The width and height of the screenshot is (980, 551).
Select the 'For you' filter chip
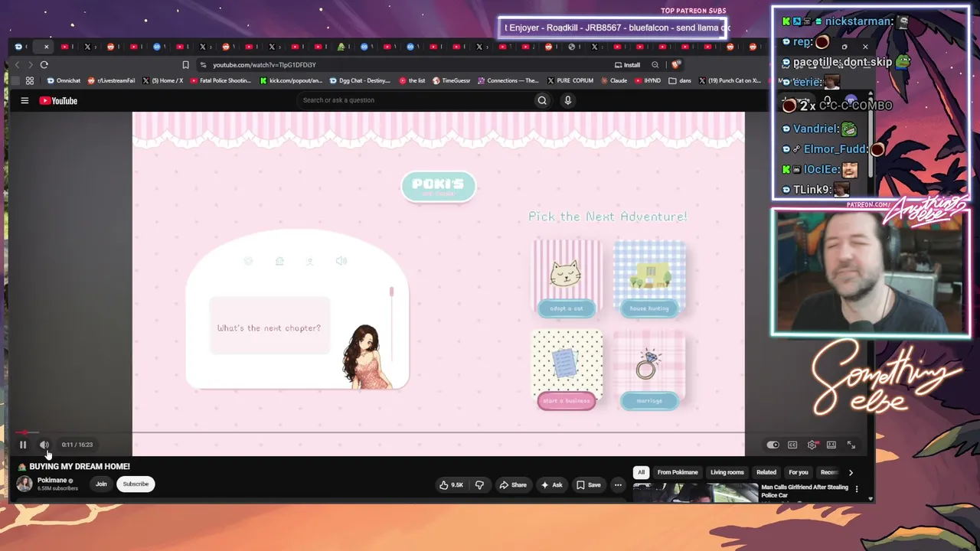pos(799,472)
